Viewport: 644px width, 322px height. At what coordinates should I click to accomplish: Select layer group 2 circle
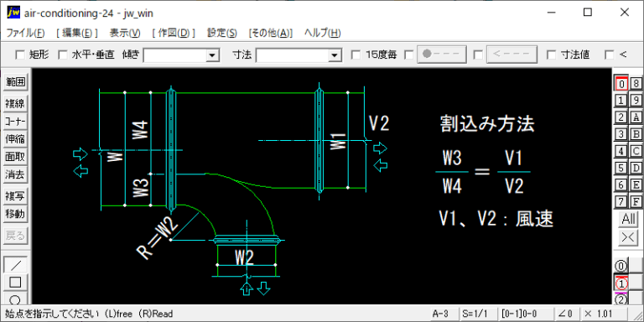pyautogui.click(x=621, y=299)
